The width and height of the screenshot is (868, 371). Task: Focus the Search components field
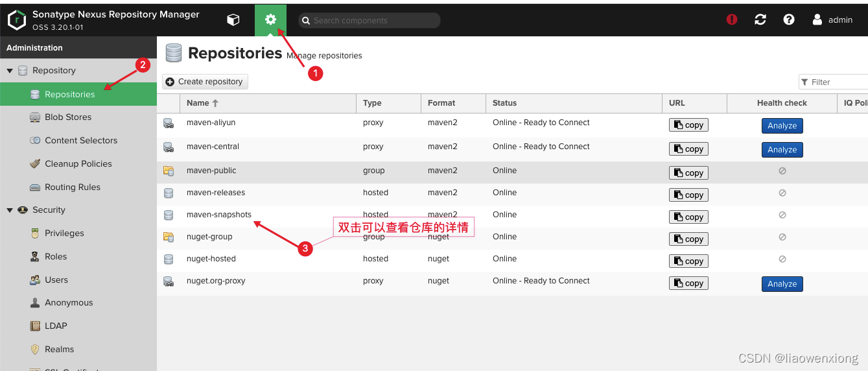(369, 21)
